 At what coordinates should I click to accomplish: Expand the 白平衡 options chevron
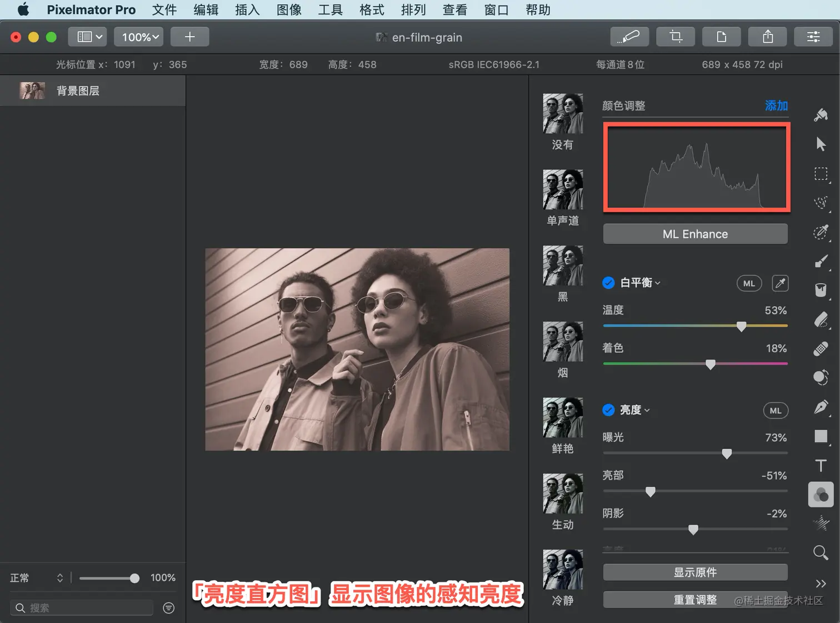658,283
